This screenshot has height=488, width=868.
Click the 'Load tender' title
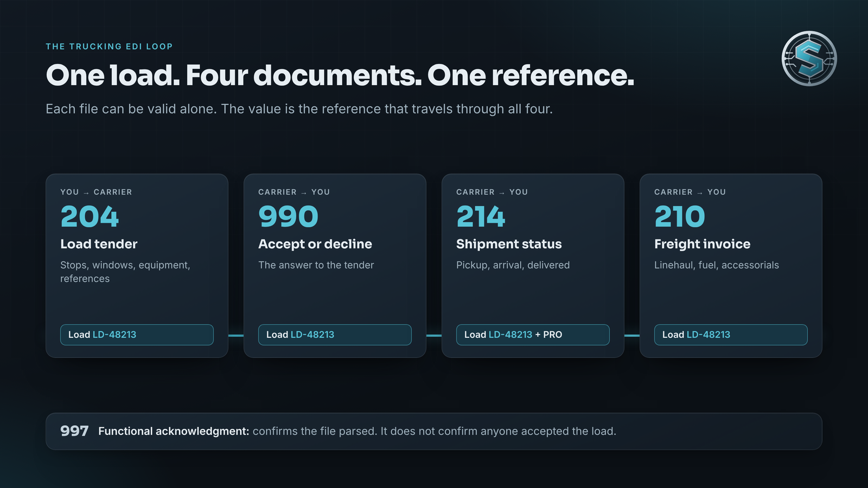[99, 244]
